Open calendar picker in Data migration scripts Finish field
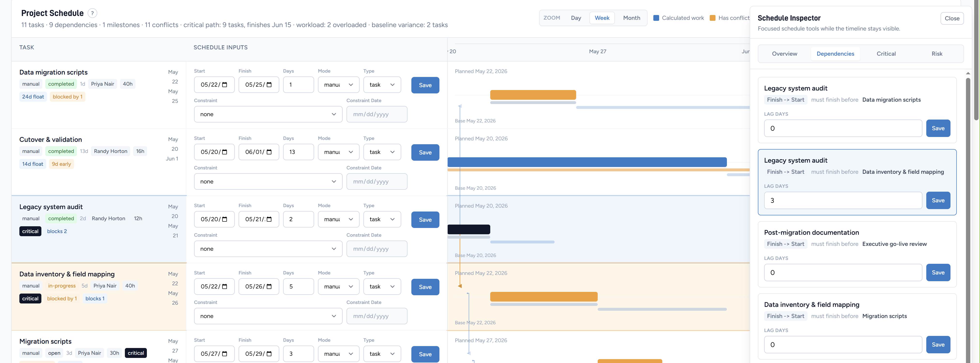This screenshot has height=363, width=980. (269, 85)
